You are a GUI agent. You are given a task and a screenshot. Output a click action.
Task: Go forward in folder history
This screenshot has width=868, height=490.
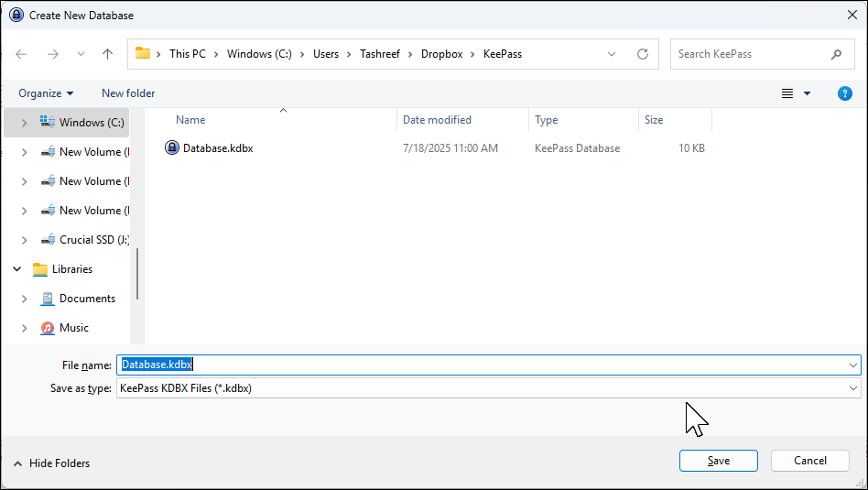[53, 54]
